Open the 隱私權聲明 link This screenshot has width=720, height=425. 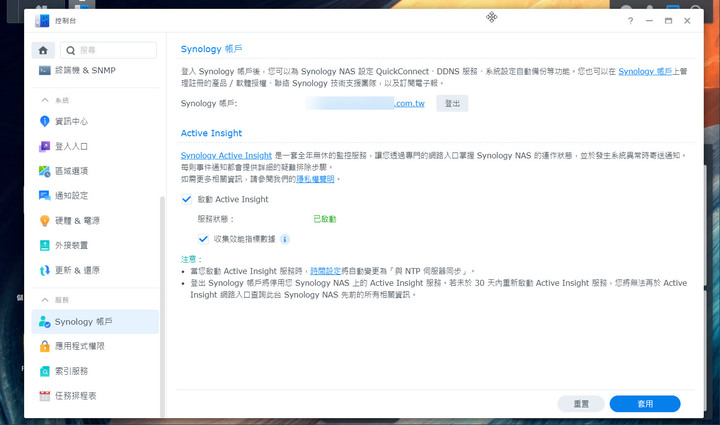coord(315,179)
